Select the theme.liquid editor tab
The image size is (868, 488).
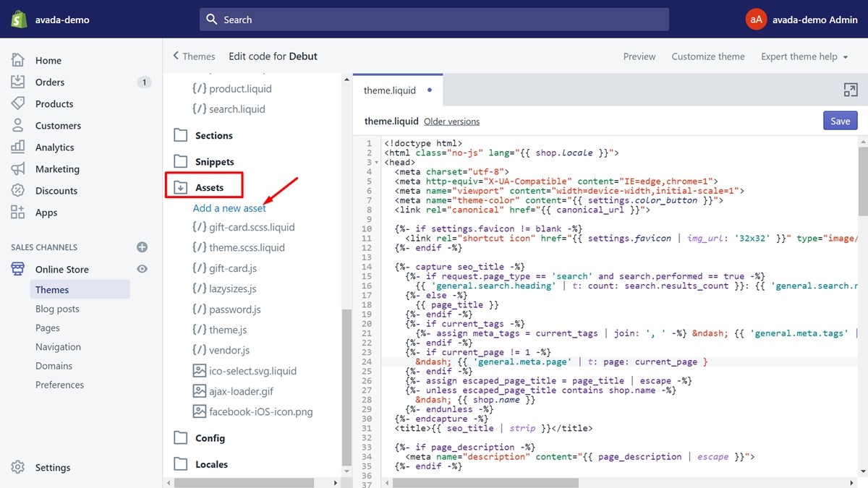(398, 90)
